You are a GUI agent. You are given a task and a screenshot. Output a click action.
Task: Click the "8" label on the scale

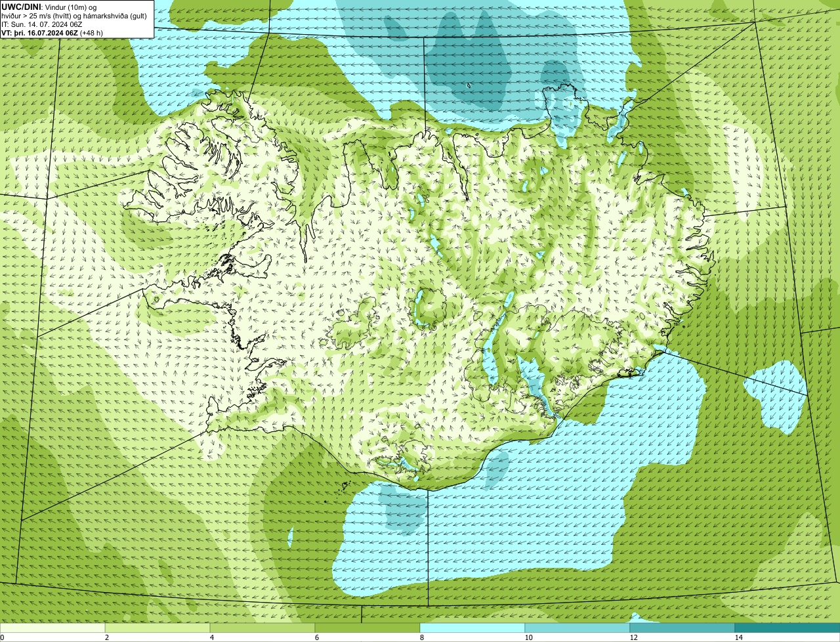tap(421, 637)
